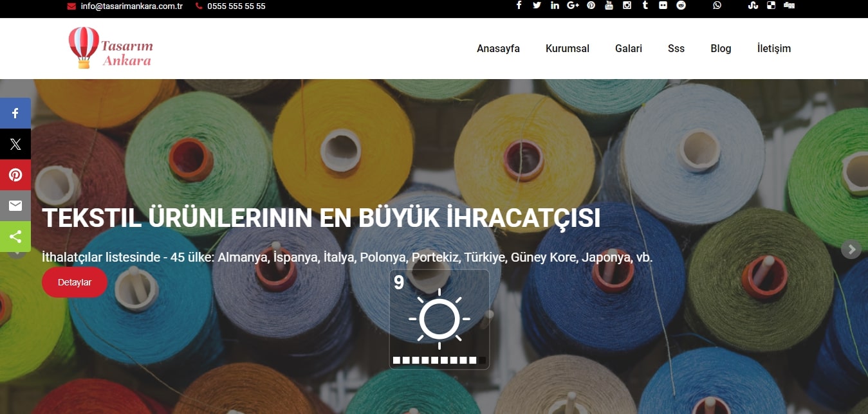
Task: Open the Google+ icon in top bar
Action: pyautogui.click(x=573, y=6)
